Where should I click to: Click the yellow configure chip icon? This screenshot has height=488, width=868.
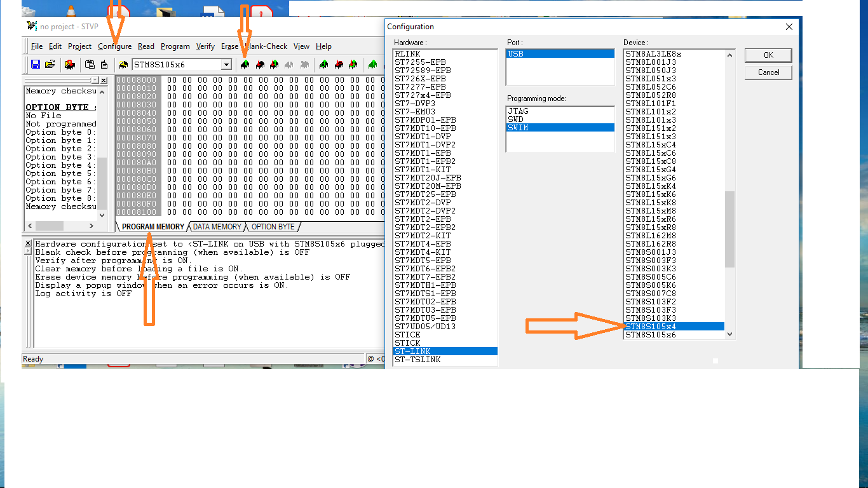123,64
